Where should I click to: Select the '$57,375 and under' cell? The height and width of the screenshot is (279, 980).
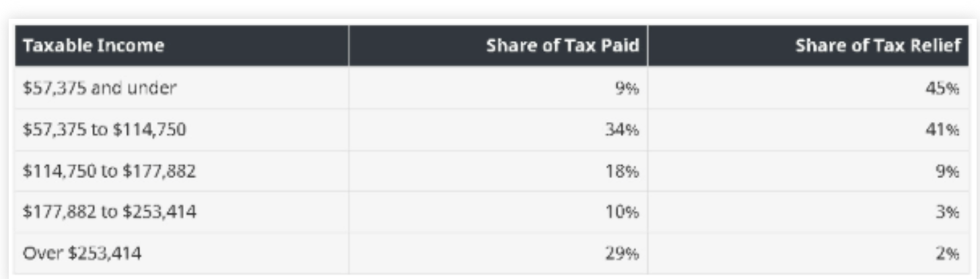tap(100, 88)
